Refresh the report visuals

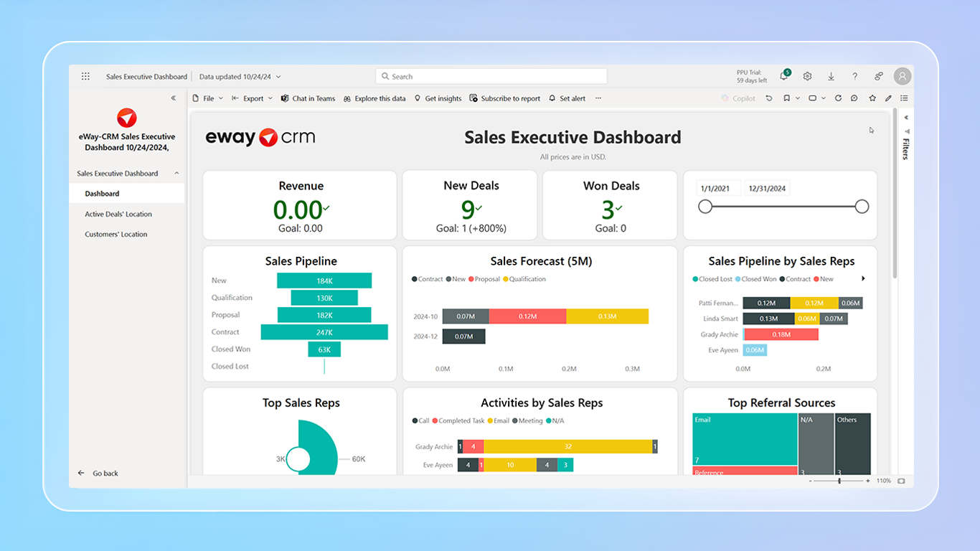[838, 98]
